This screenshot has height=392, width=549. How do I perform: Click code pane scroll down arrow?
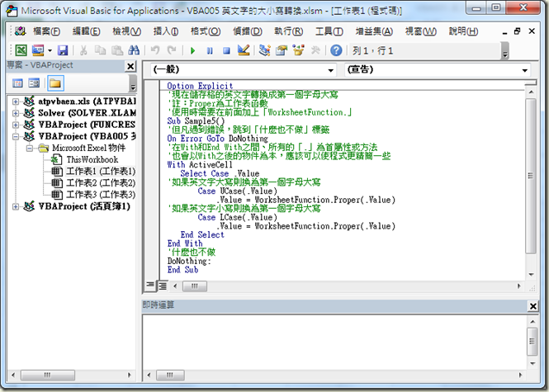point(531,275)
